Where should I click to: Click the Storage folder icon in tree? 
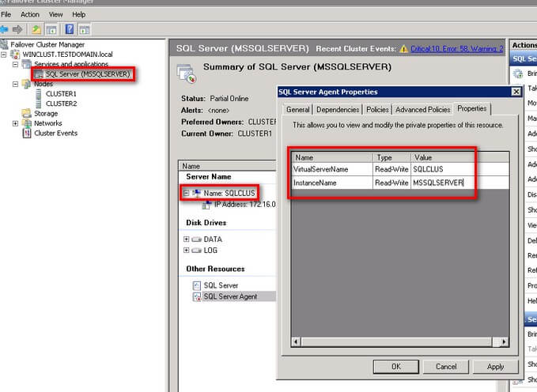[x=26, y=113]
